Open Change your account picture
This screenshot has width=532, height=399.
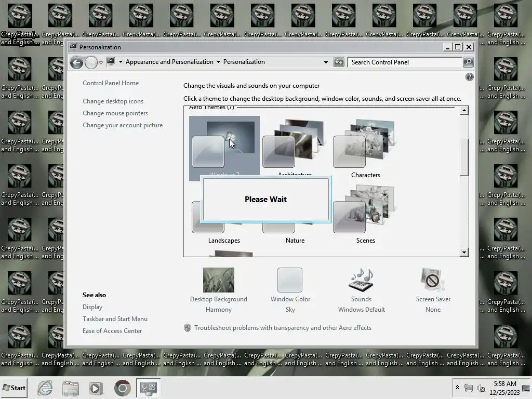123,125
